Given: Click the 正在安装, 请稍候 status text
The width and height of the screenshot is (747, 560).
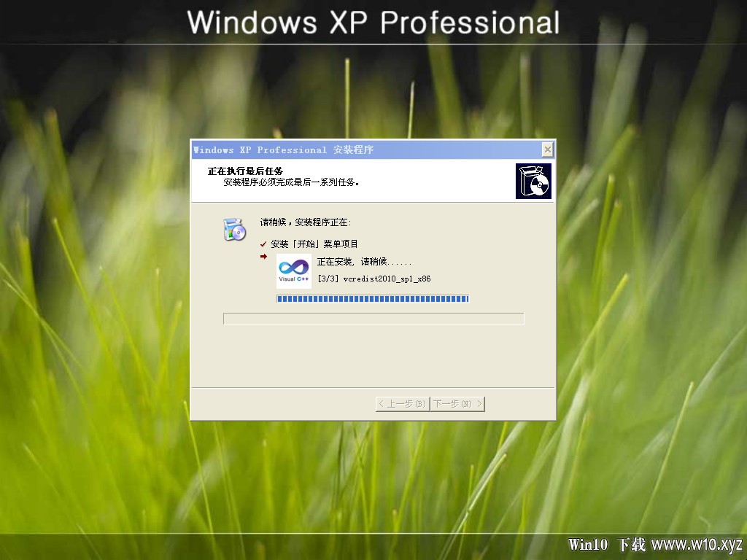Looking at the screenshot, I should click(364, 262).
